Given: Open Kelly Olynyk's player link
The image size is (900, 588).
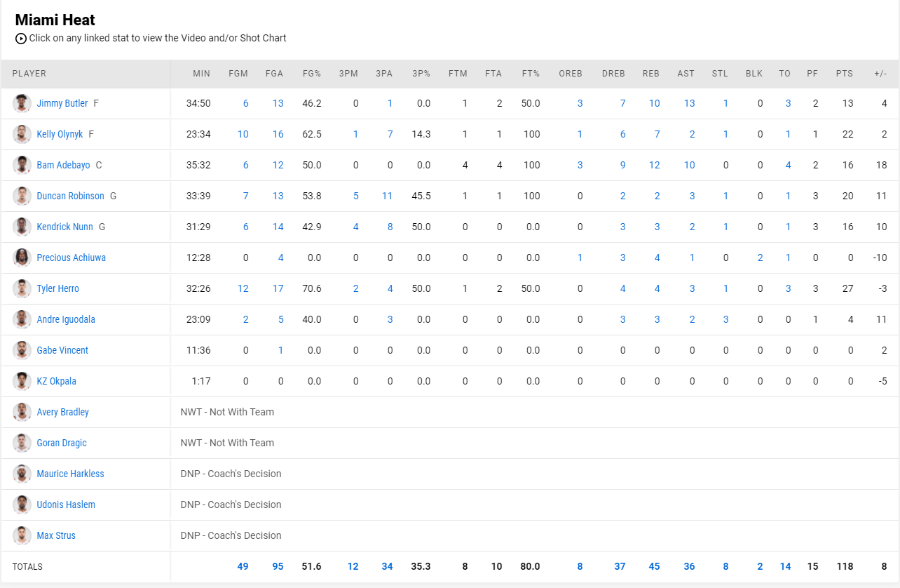Looking at the screenshot, I should [60, 134].
